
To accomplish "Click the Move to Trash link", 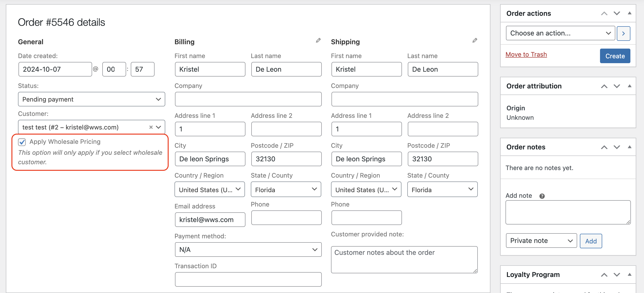I will tap(526, 54).
